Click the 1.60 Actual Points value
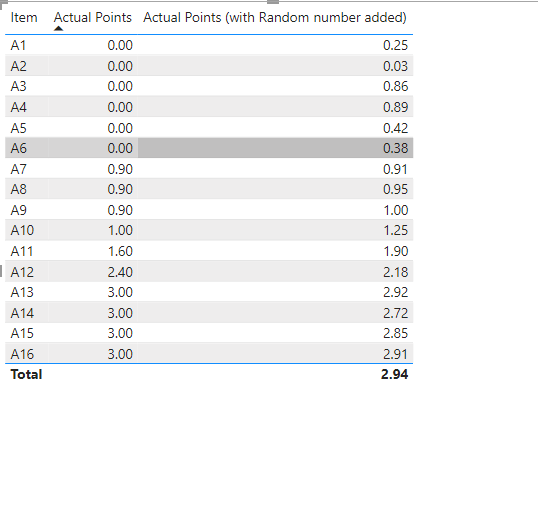 click(x=120, y=251)
